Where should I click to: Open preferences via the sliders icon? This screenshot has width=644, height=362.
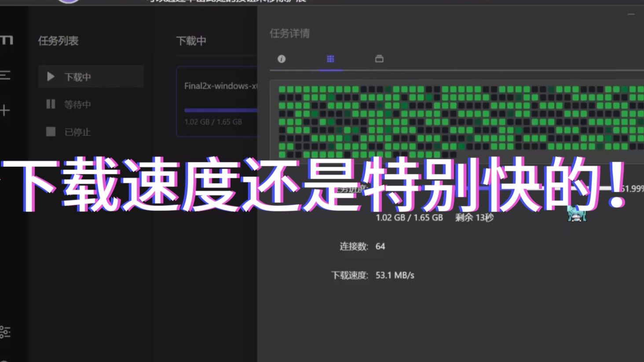click(5, 332)
